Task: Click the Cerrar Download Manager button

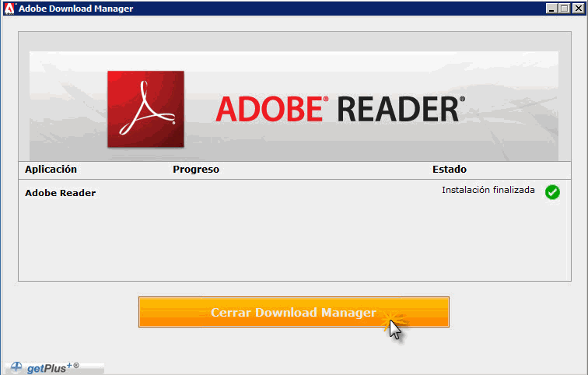Action: (294, 312)
